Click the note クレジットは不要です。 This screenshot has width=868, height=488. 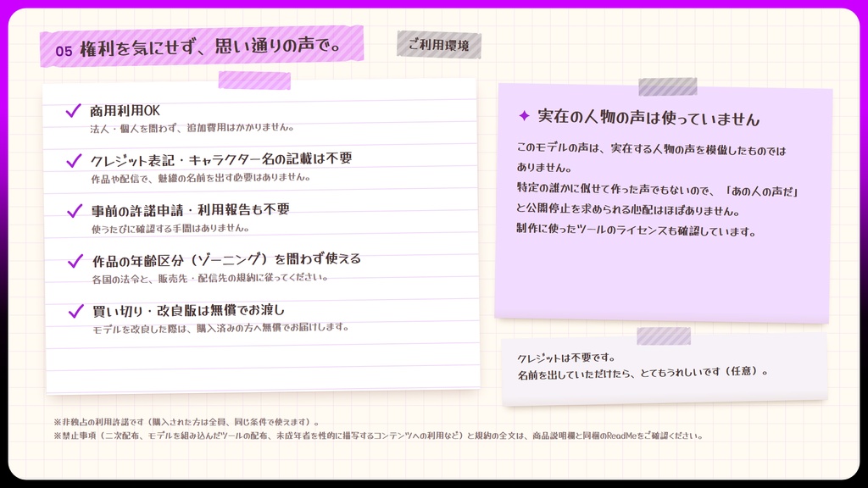click(x=566, y=358)
